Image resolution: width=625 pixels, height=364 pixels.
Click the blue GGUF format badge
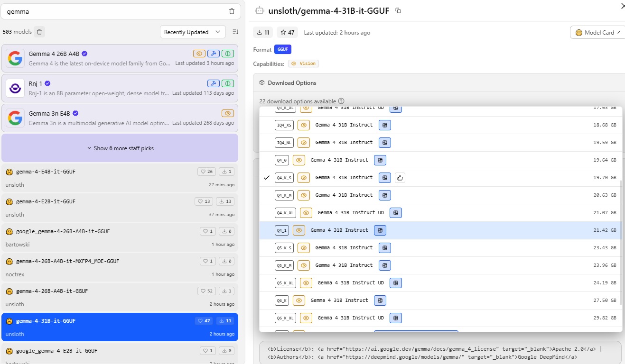(283, 49)
